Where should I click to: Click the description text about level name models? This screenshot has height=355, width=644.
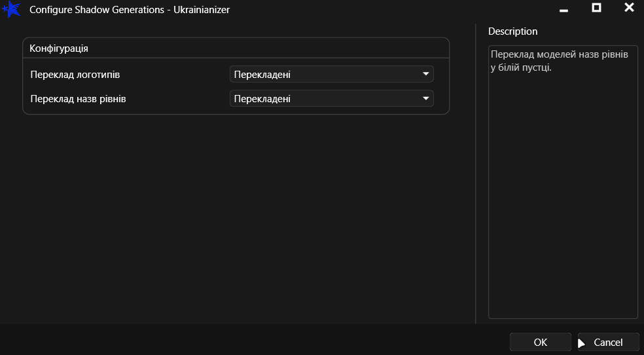point(559,60)
